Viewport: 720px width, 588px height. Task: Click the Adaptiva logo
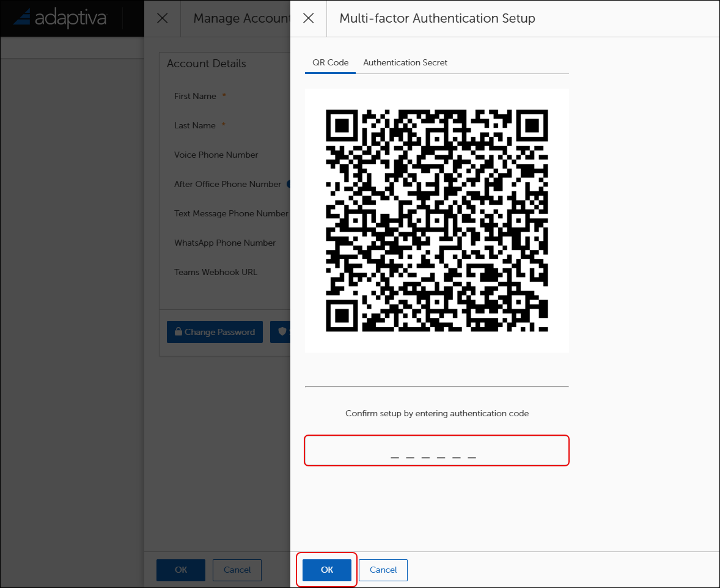60,18
